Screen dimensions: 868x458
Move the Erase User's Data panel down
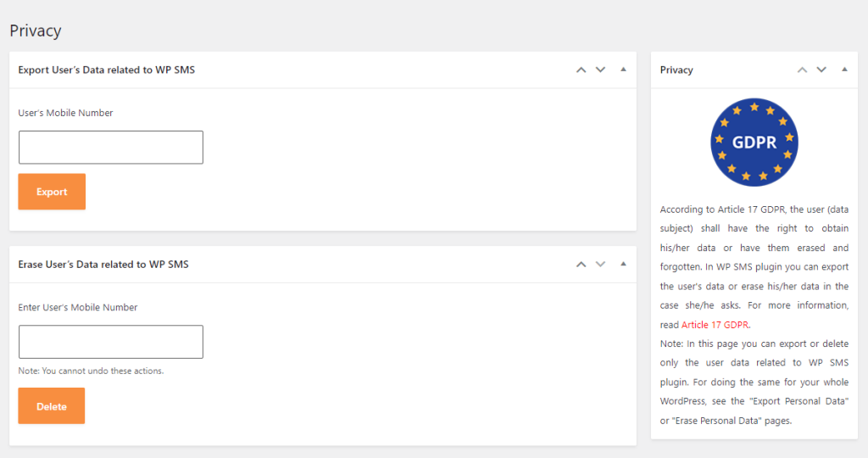tap(600, 264)
